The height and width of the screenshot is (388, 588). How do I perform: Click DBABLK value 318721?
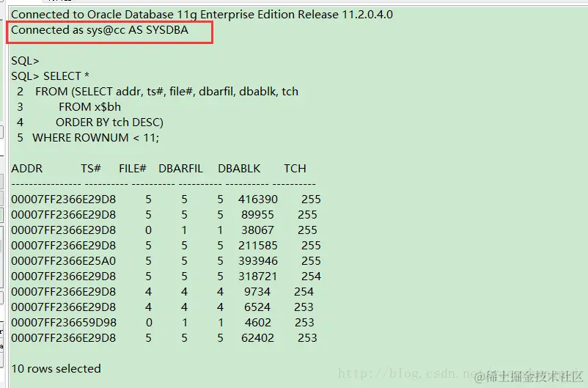(x=258, y=277)
